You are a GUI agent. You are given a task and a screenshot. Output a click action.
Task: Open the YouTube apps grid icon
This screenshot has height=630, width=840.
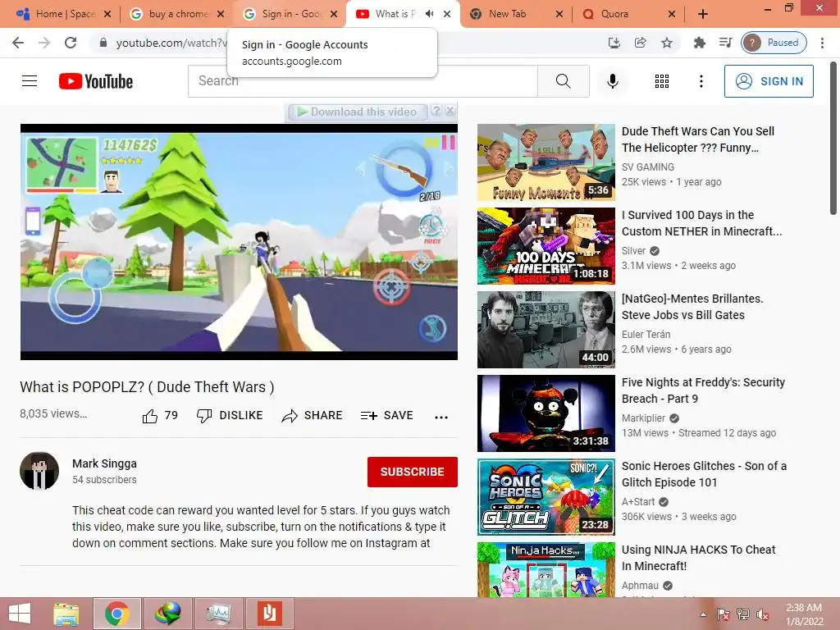pos(662,81)
